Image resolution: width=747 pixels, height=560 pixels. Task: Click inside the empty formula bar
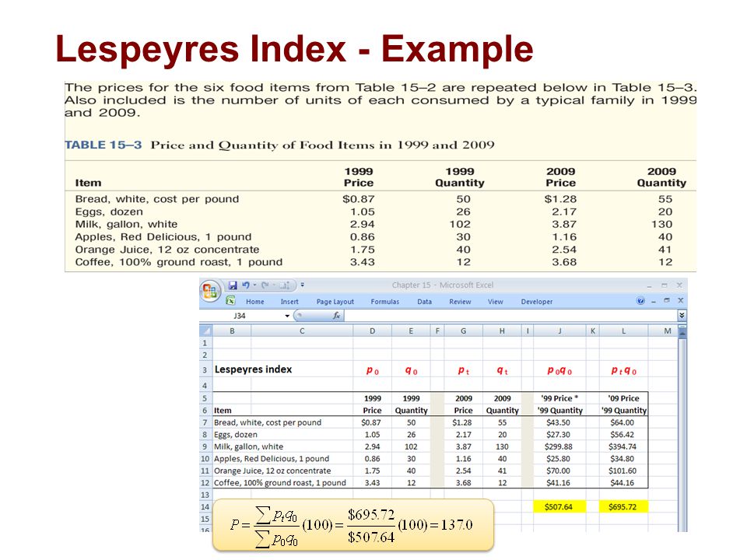pos(510,315)
